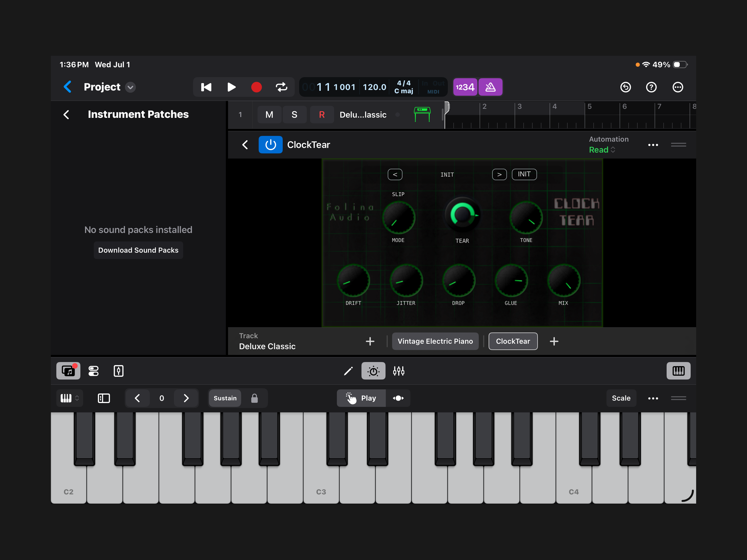
Task: Toggle the Sustain button
Action: point(225,398)
